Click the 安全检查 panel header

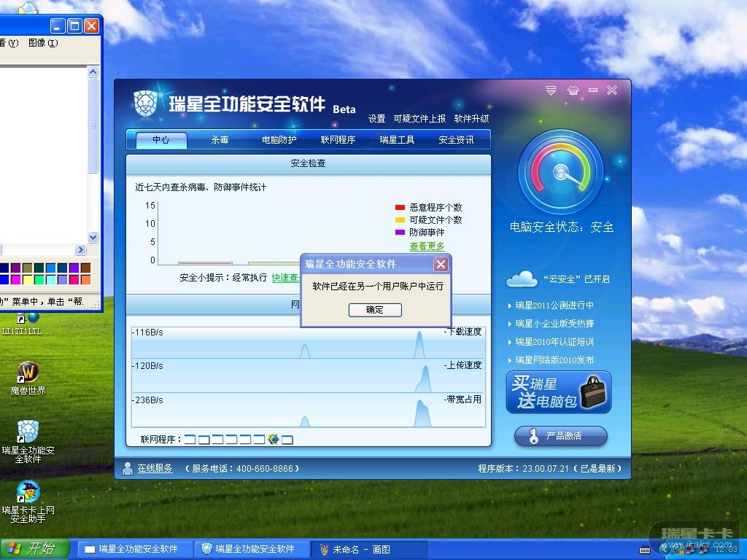pos(309,163)
